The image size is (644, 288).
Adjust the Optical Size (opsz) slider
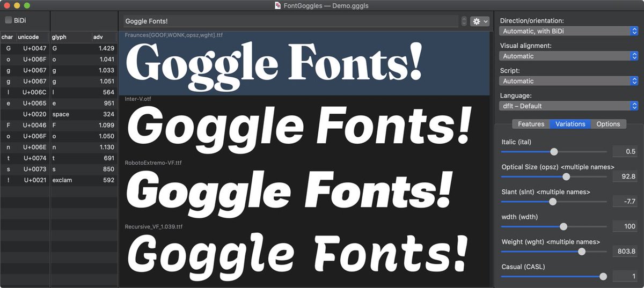point(554,176)
